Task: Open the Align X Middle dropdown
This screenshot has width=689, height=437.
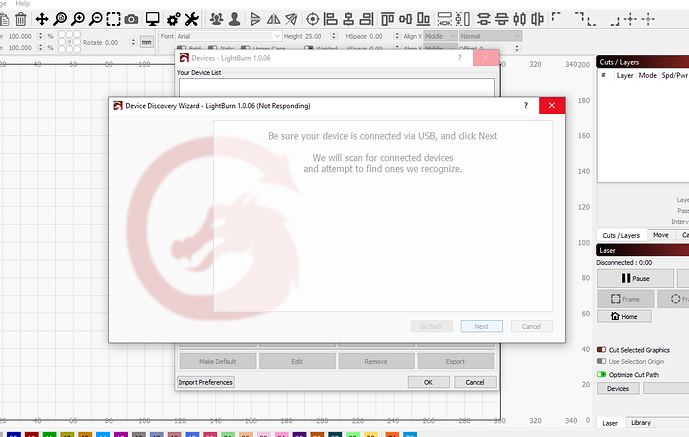Action: 440,36
